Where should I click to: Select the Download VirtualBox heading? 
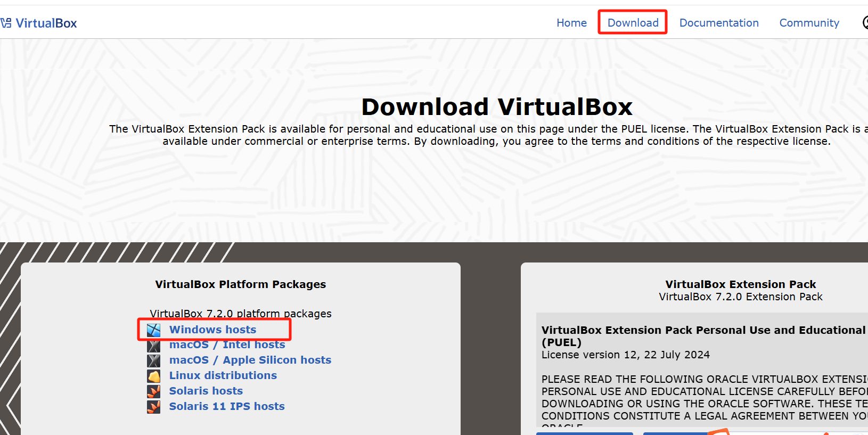tap(497, 106)
